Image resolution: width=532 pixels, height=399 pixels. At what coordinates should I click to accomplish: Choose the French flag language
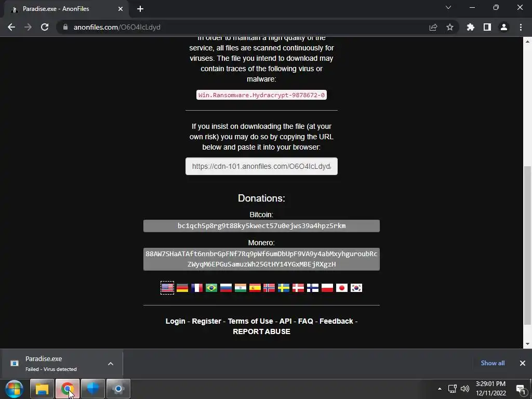point(197,288)
